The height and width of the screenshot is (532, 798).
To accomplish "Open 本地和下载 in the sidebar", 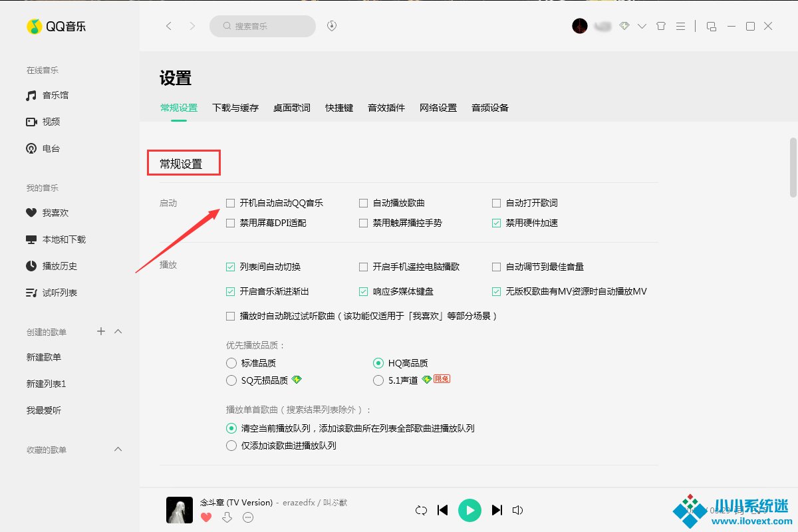I will point(56,239).
